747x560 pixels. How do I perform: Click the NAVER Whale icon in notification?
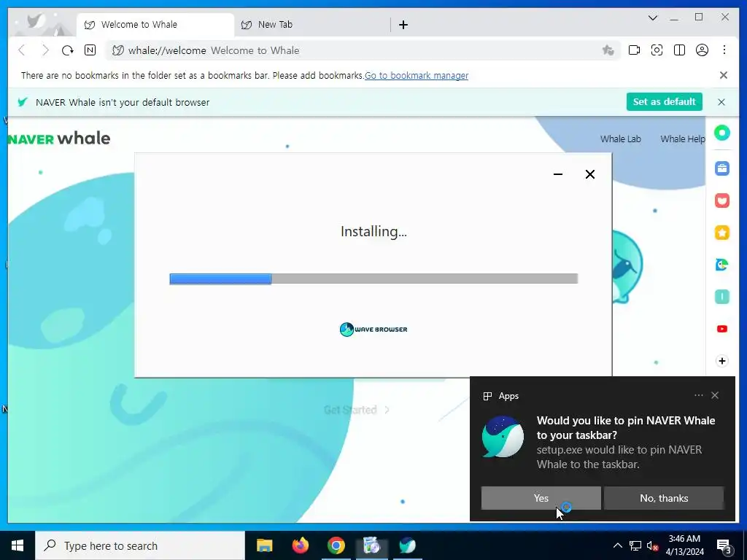click(503, 437)
